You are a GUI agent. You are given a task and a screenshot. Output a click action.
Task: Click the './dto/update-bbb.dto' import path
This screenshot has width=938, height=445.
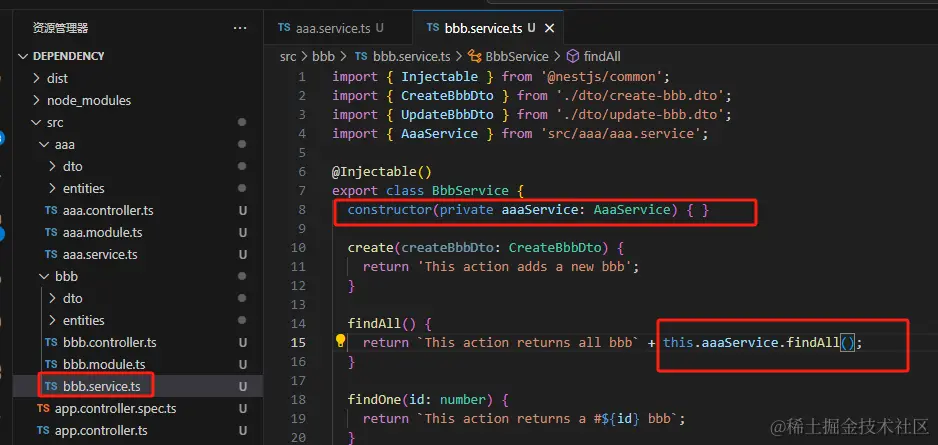639,114
